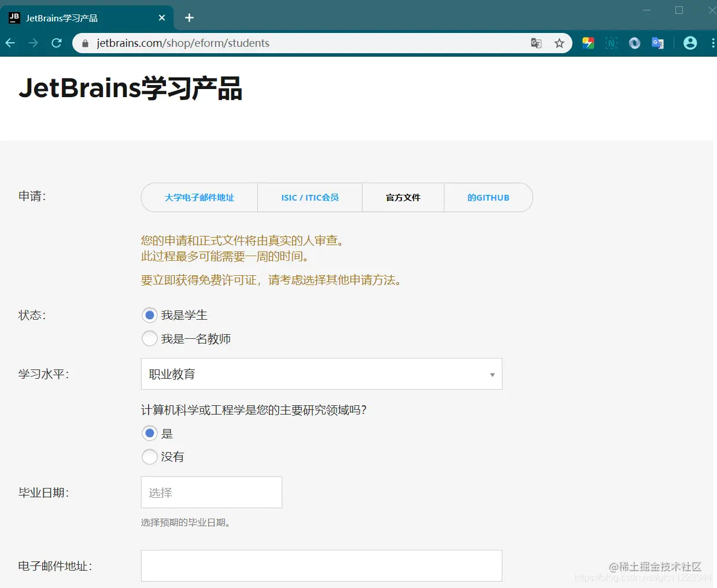717x588 pixels.
Task: Click the Notion extension icon
Action: [x=611, y=43]
